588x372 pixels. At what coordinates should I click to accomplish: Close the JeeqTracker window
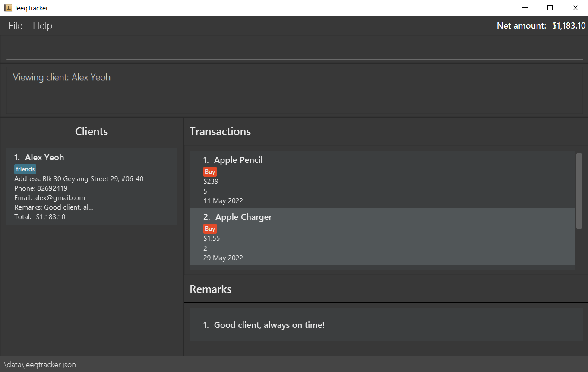click(575, 8)
